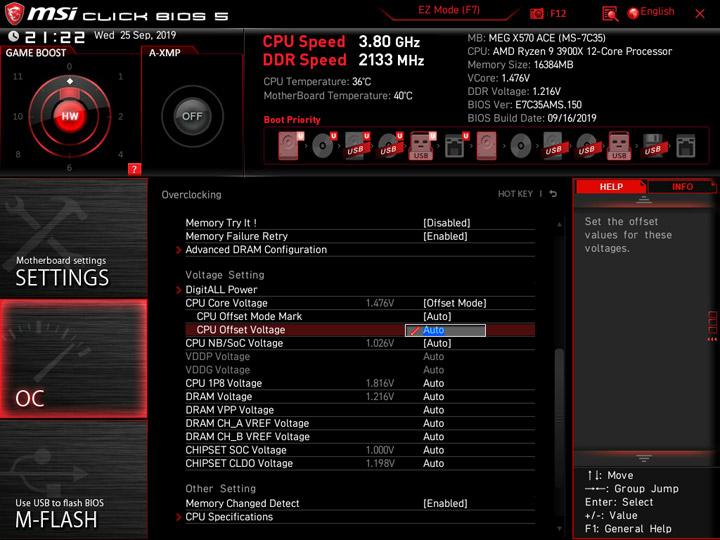Set DRAM CH_B VREF Voltage Auto value
The width and height of the screenshot is (720, 540).
[x=433, y=436]
